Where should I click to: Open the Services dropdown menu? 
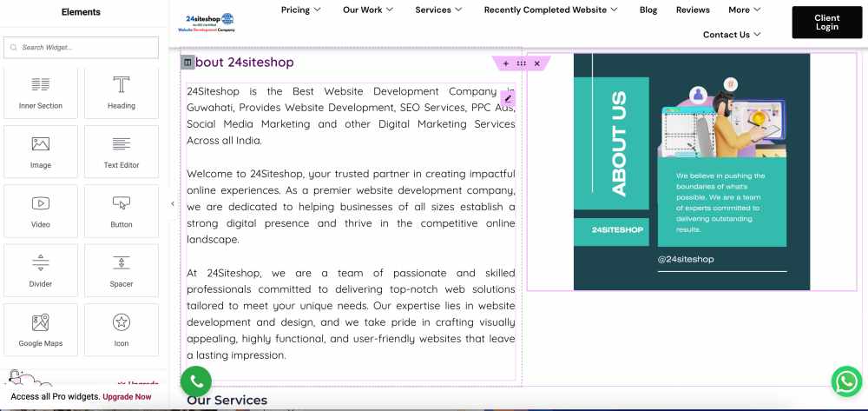pos(438,10)
